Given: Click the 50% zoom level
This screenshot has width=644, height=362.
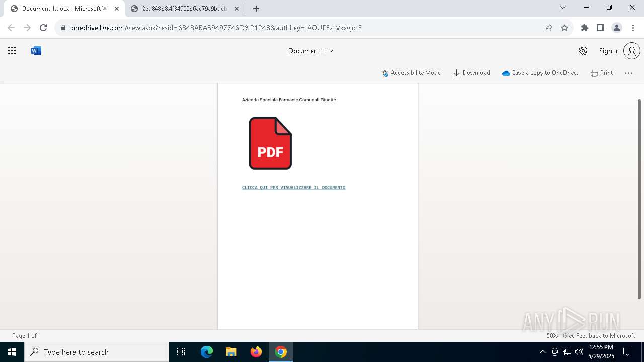Looking at the screenshot, I should pyautogui.click(x=552, y=336).
